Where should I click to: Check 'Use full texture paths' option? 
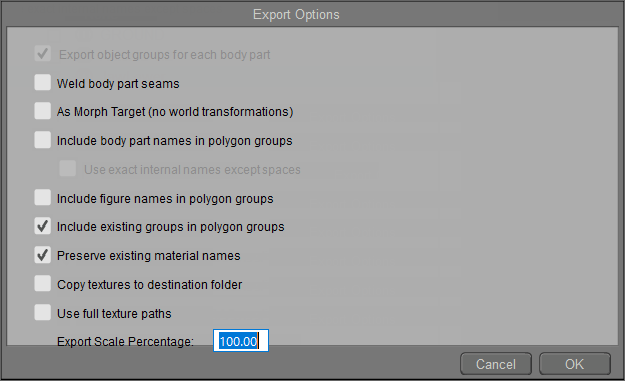[42, 312]
